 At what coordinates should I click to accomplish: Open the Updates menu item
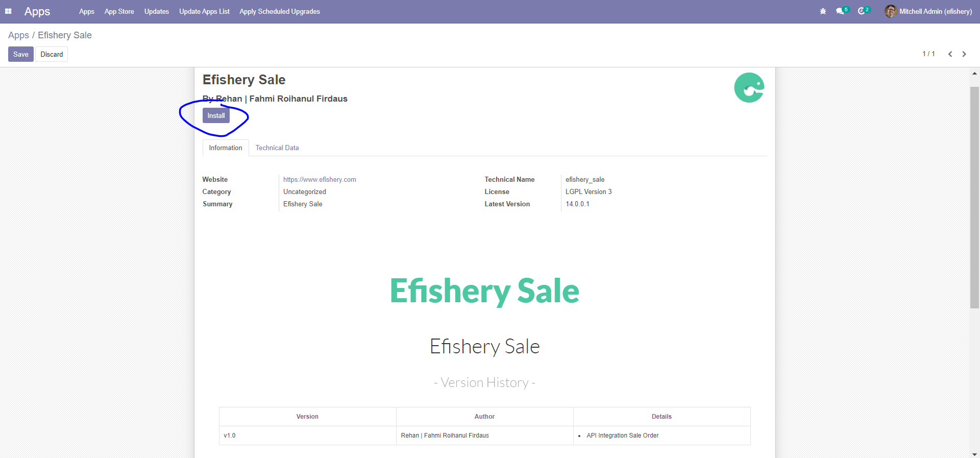[x=156, y=11]
